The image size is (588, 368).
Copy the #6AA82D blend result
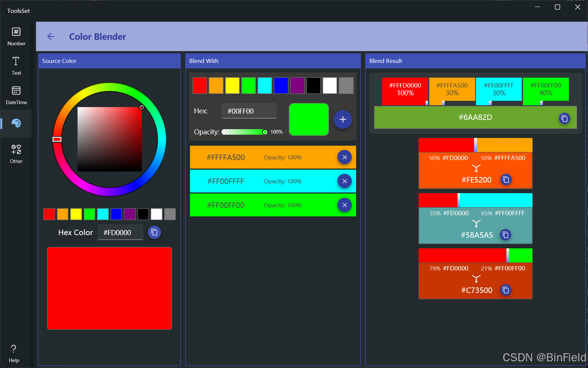pyautogui.click(x=564, y=118)
